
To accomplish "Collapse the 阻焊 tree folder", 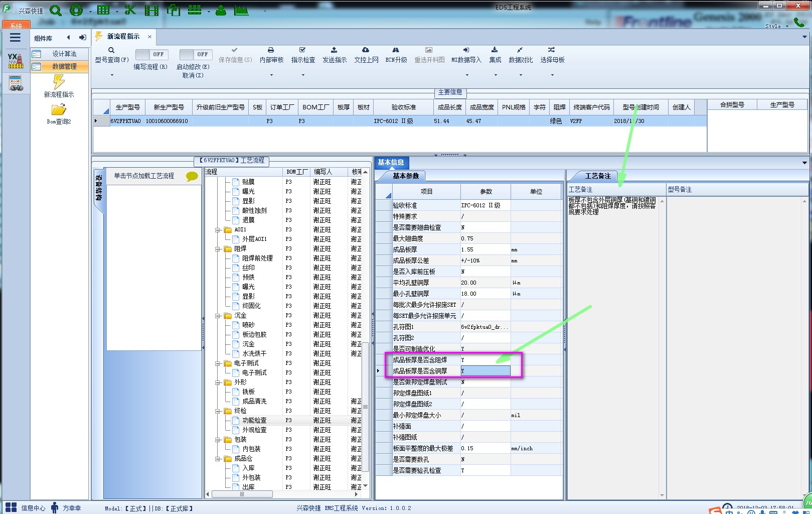I will pyautogui.click(x=218, y=249).
